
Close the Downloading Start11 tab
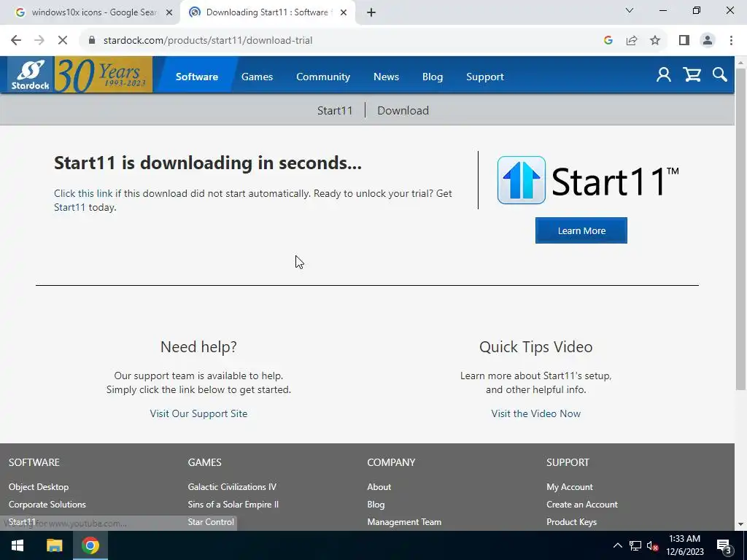(344, 13)
